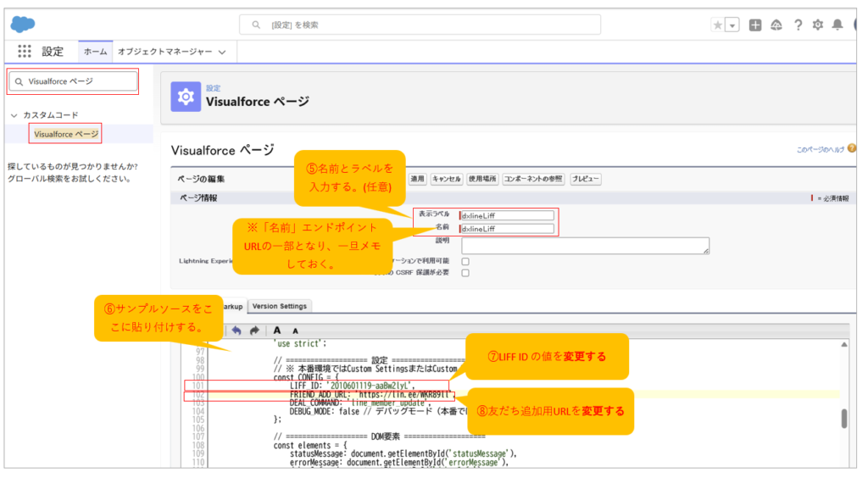Image resolution: width=868 pixels, height=478 pixels.
Task: Click the コンポーネントの参照 button
Action: [533, 179]
